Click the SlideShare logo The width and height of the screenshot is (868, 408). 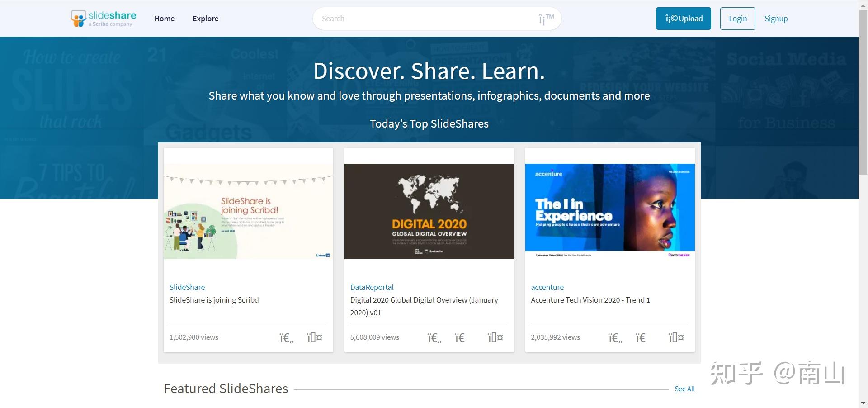click(104, 19)
